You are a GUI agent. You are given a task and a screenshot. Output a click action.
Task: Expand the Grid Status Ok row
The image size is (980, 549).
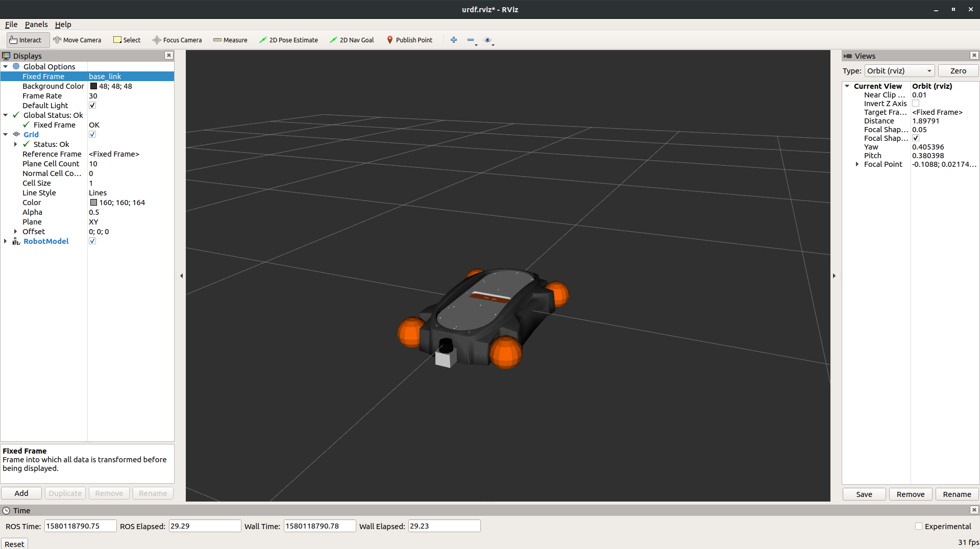pyautogui.click(x=16, y=144)
